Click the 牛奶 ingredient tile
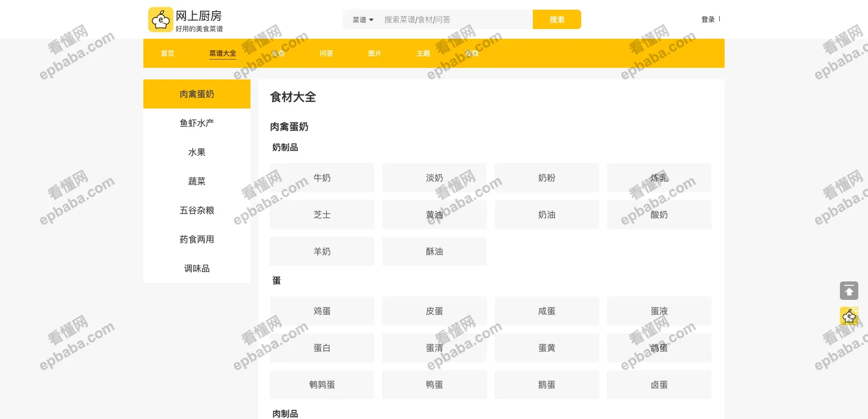This screenshot has height=419, width=868. pyautogui.click(x=322, y=178)
